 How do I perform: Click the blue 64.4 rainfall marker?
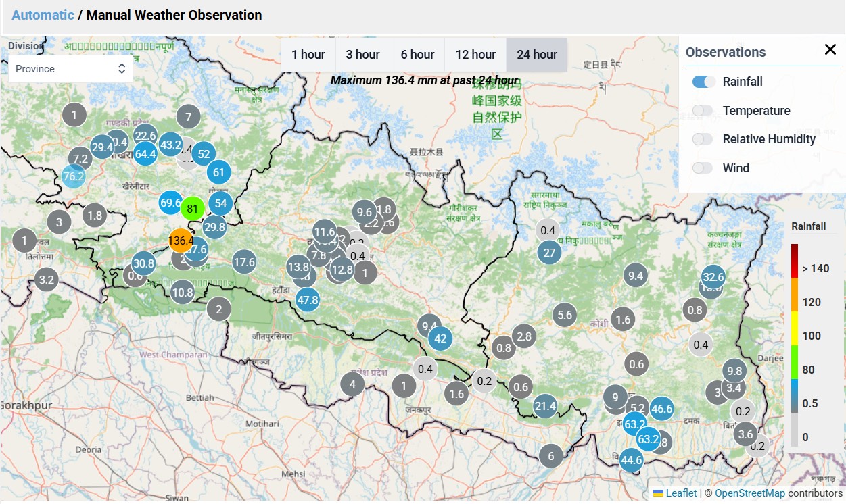click(x=145, y=153)
